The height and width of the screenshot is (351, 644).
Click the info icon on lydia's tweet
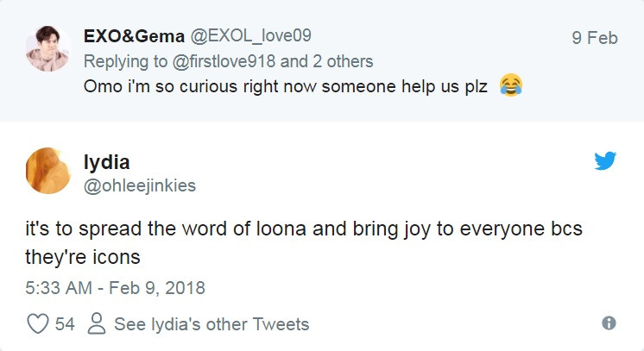(608, 323)
